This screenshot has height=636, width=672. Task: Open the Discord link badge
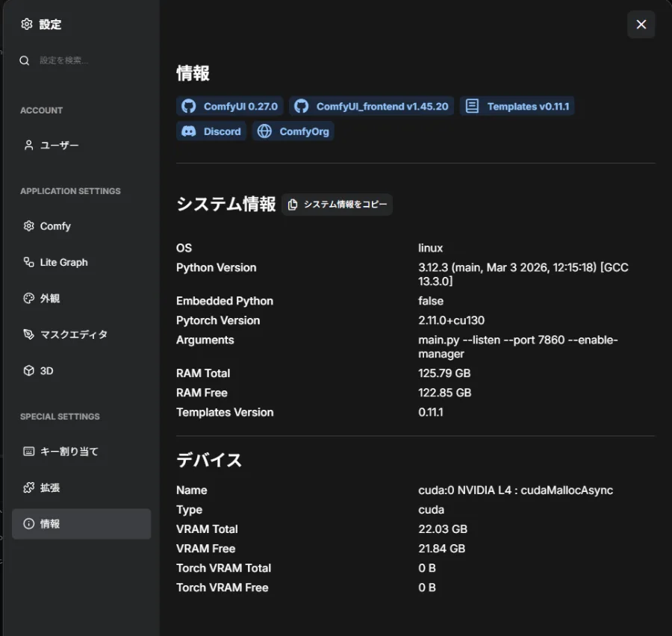point(211,131)
